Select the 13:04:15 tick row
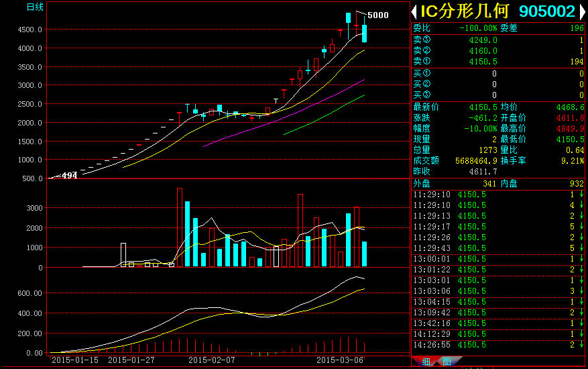This screenshot has width=588, height=369. tap(498, 302)
